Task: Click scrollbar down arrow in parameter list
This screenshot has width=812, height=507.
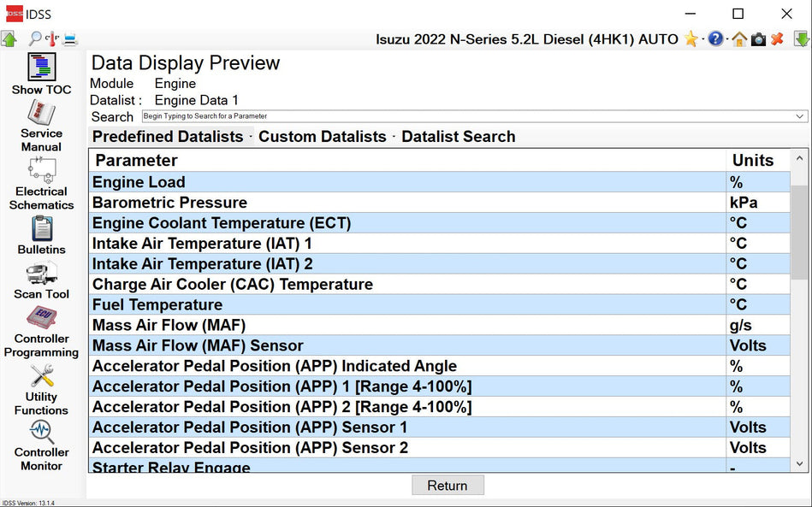Action: point(800,464)
